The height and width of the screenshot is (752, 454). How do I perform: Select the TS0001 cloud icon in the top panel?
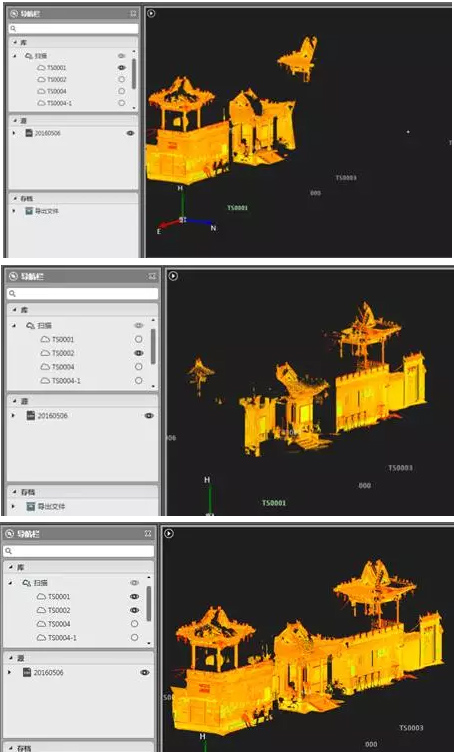point(41,68)
